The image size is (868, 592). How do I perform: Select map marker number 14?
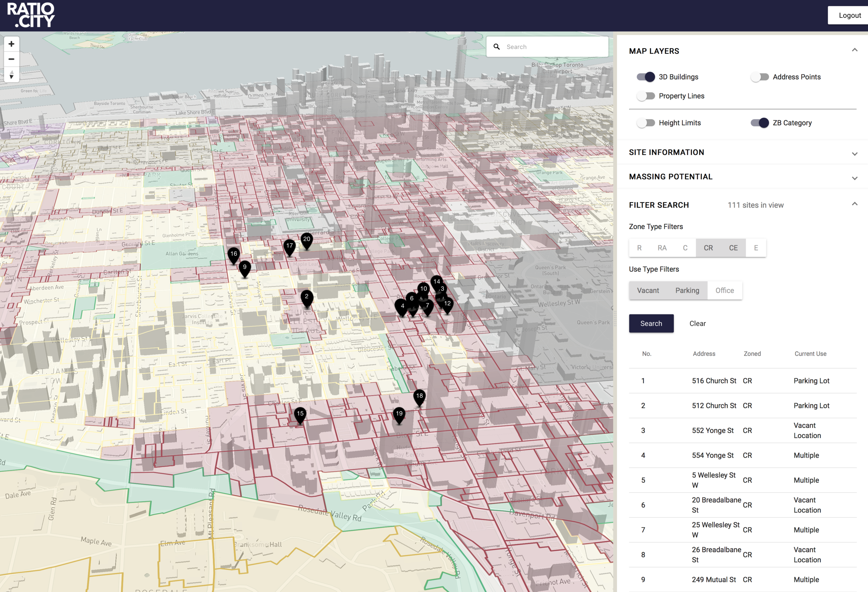[437, 282]
